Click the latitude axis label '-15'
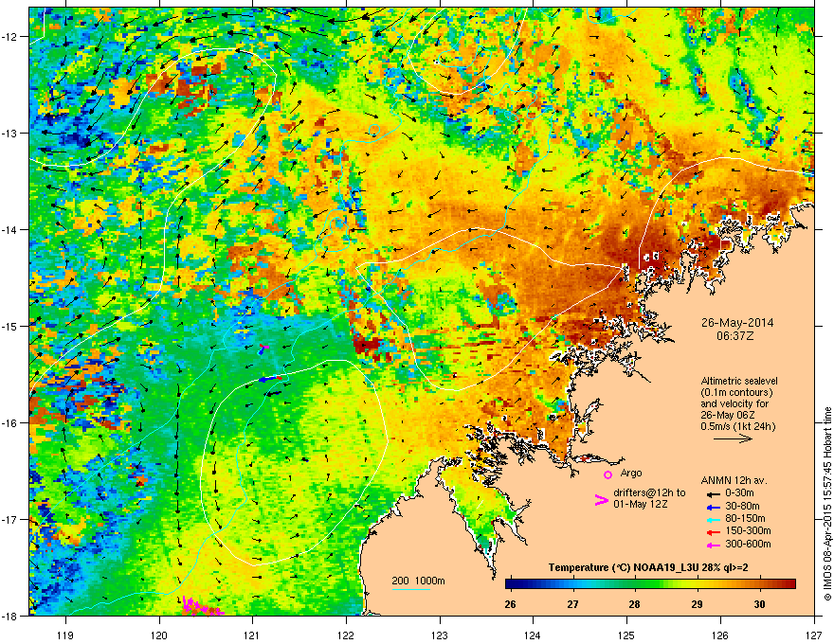The image size is (834, 644). pos(9,326)
